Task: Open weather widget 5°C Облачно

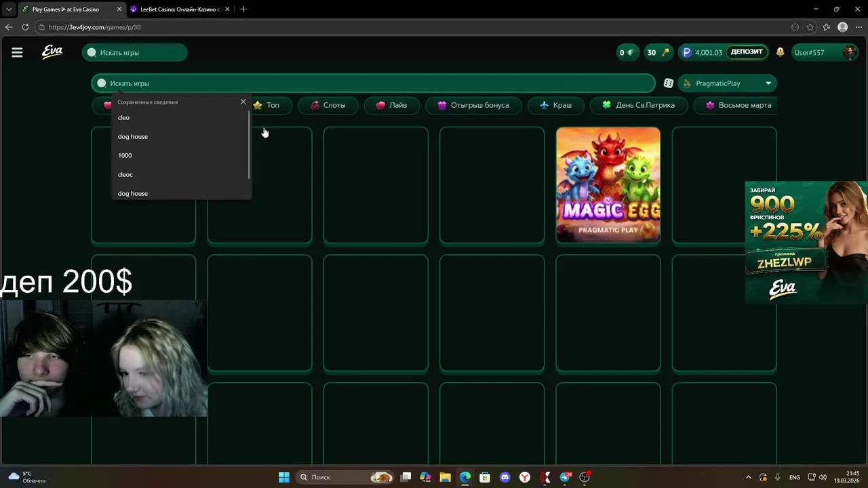Action: [27, 477]
